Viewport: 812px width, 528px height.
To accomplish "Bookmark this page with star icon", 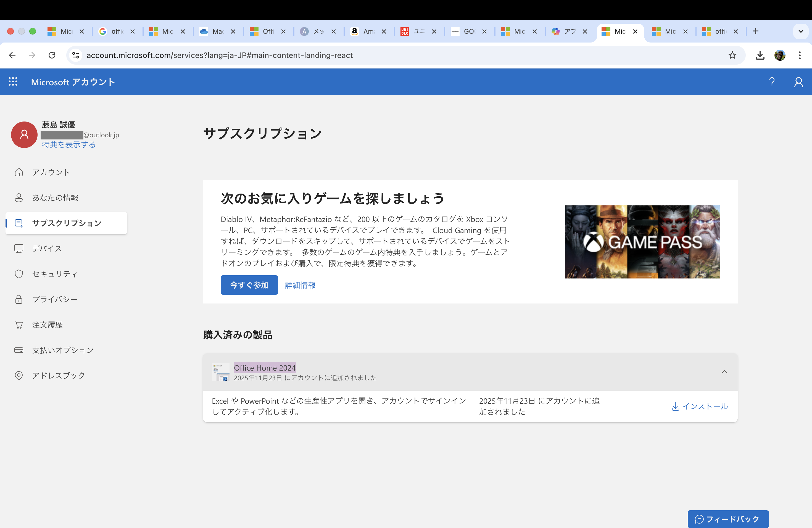I will (732, 55).
